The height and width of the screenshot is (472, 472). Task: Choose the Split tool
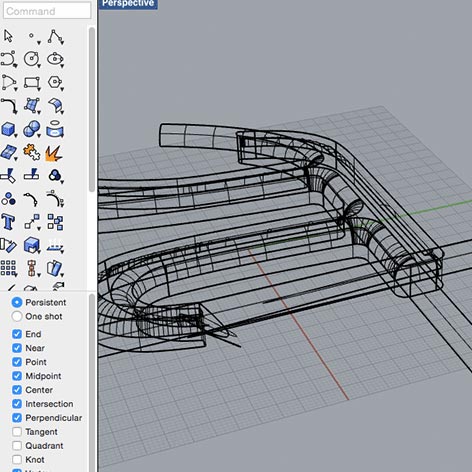pos(32,175)
